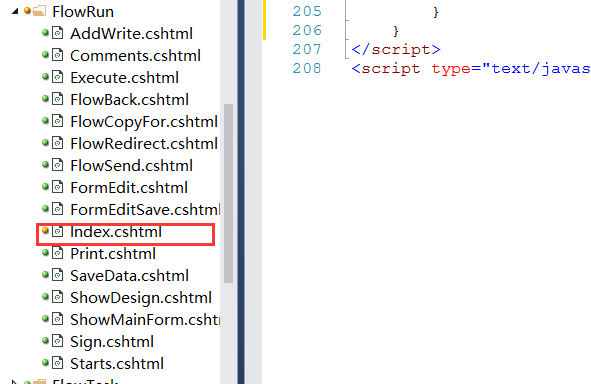Click the Starts.cshtml file icon
This screenshot has height=384, width=591.
pos(57,363)
